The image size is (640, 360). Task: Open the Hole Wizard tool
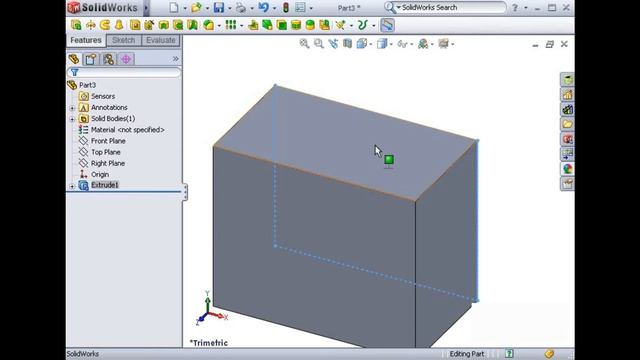149,25
